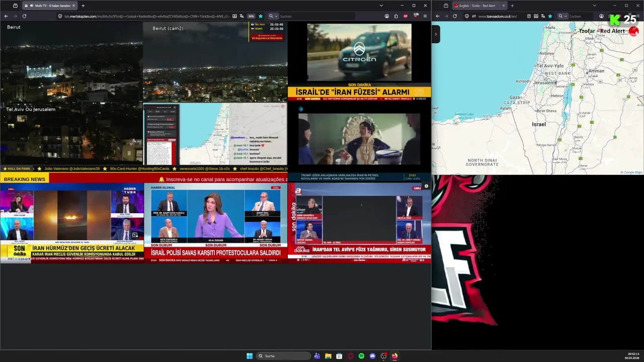Viewport: 644px width, 362px height.
Task: Toggle the bookmark star in Multi TV window
Action: point(261,16)
